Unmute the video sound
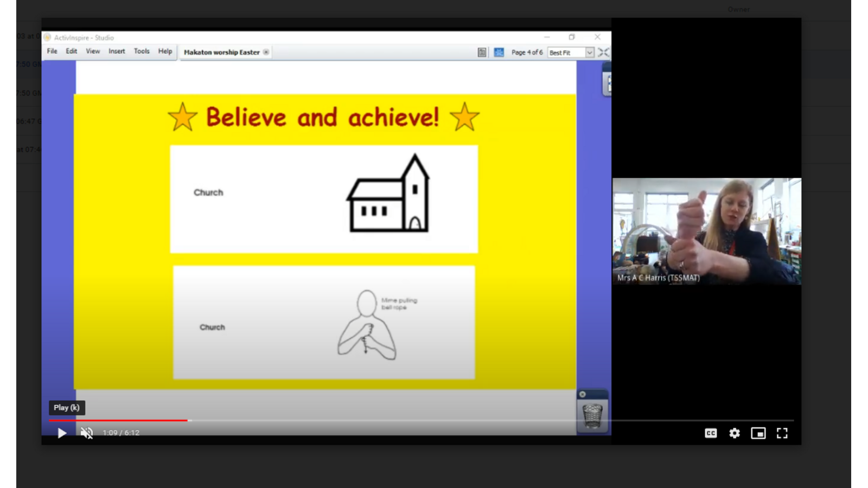Image resolution: width=868 pixels, height=488 pixels. [x=87, y=433]
